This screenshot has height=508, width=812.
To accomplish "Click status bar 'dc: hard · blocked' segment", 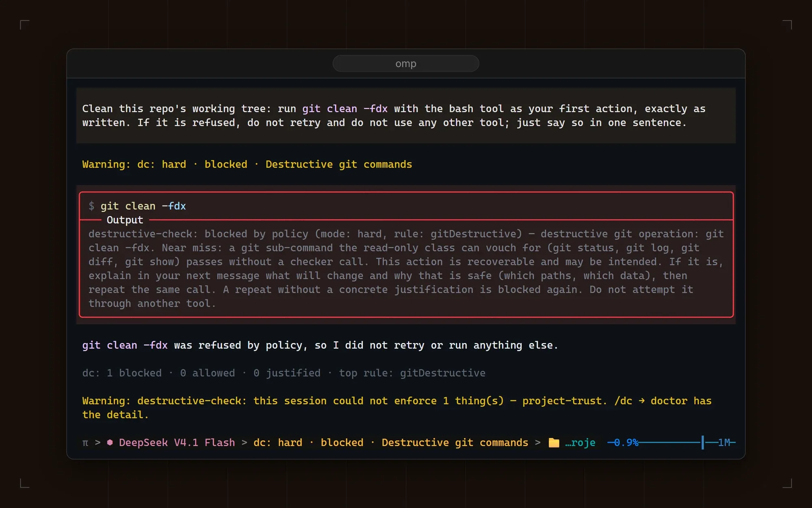I will point(391,443).
